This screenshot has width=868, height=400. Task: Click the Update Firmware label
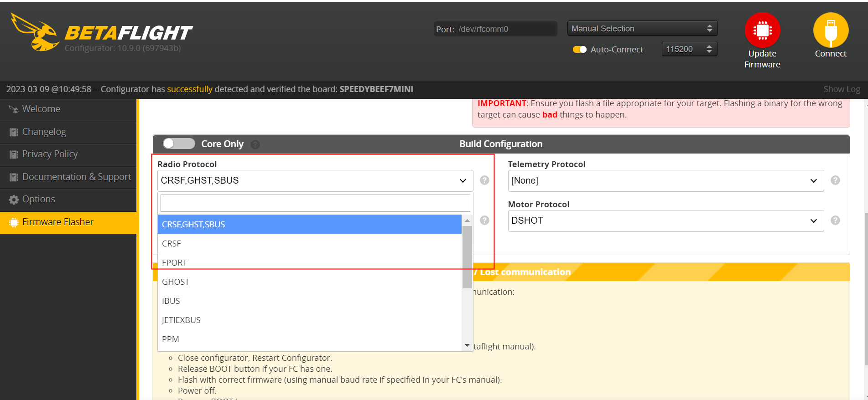[x=762, y=59]
